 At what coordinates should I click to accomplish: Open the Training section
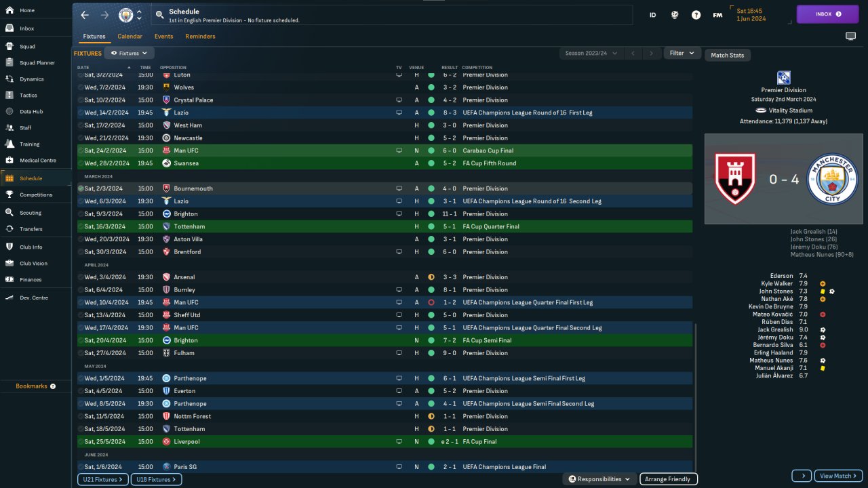29,144
